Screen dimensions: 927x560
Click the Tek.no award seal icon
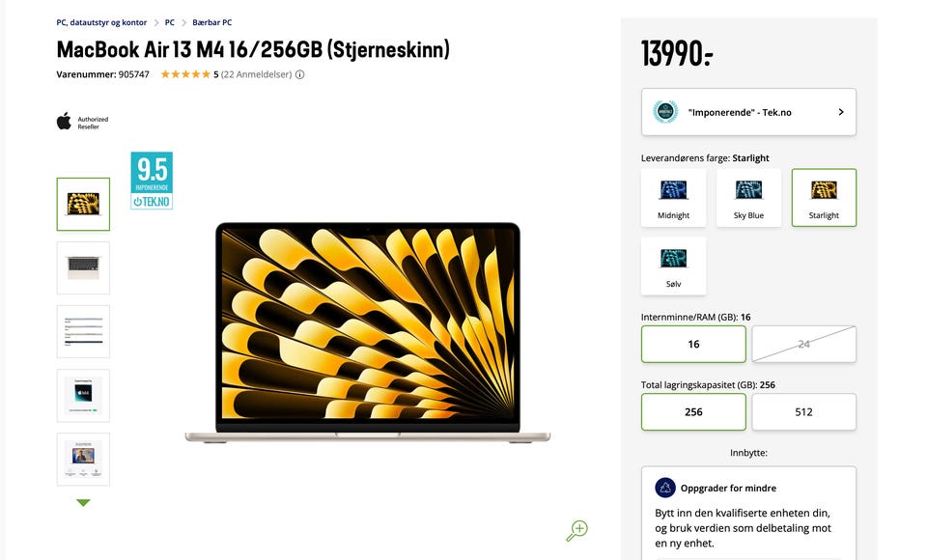pyautogui.click(x=665, y=112)
